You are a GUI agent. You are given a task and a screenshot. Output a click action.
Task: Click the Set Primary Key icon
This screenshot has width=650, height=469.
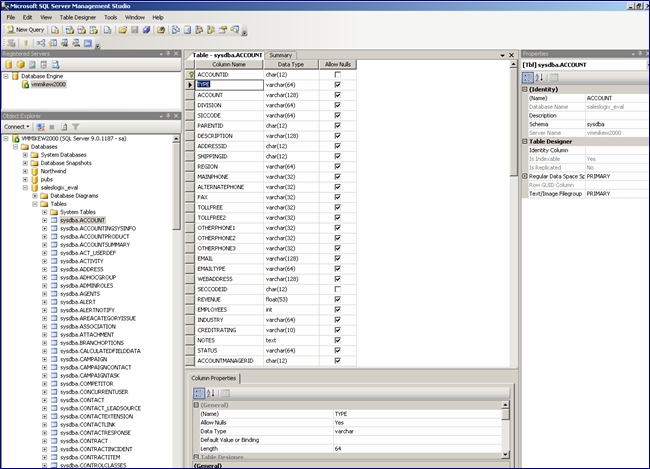pyautogui.click(x=26, y=43)
